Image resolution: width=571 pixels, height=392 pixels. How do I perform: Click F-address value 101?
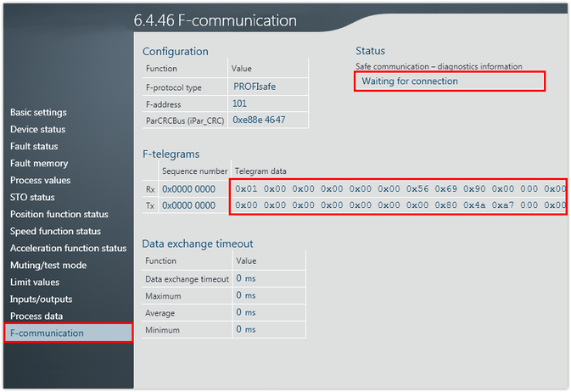click(x=239, y=104)
